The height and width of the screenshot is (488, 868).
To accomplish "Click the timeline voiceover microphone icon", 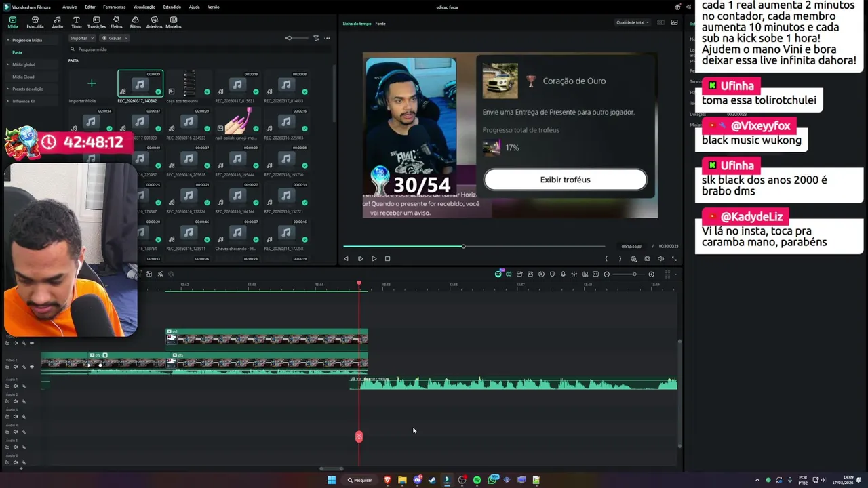I will coord(563,274).
